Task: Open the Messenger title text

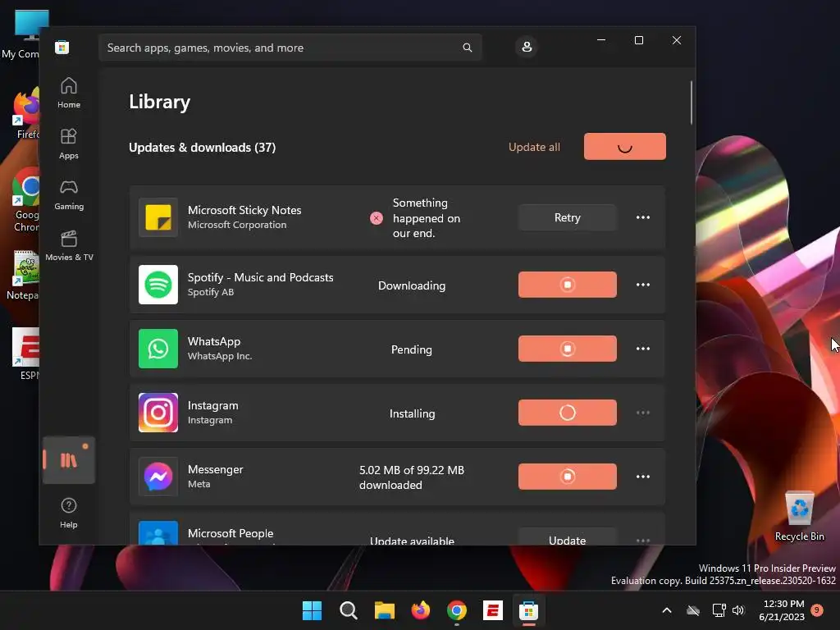Action: pos(216,469)
